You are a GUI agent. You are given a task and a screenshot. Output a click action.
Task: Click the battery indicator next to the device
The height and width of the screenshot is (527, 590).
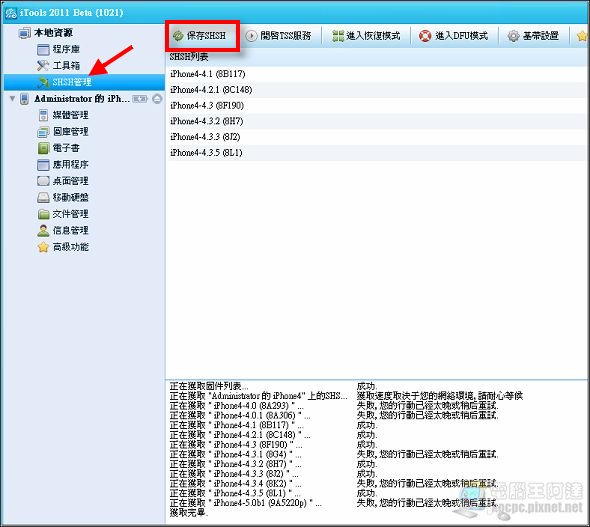point(140,99)
